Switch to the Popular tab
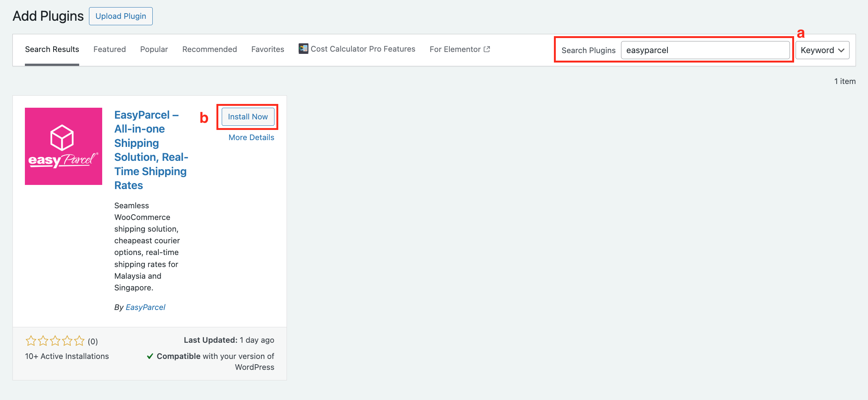The image size is (868, 400). 154,49
